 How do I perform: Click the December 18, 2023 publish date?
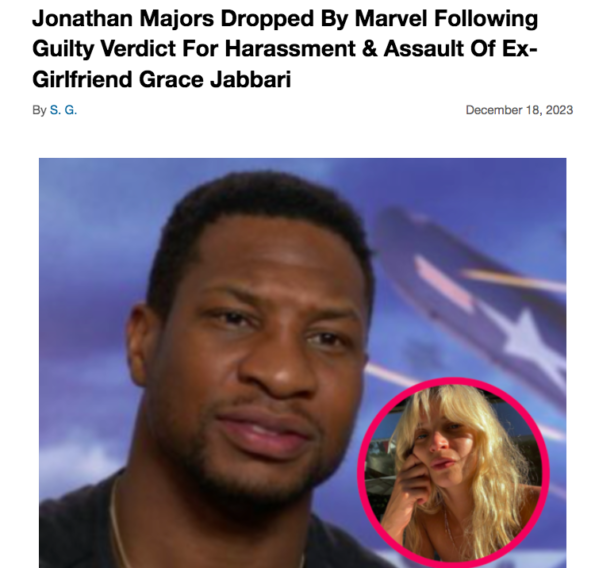[519, 110]
